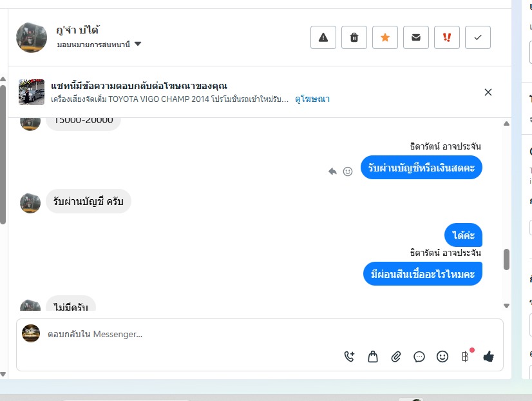The height and width of the screenshot is (401, 532).
Task: Attach a file with the paperclip icon
Action: click(x=396, y=356)
